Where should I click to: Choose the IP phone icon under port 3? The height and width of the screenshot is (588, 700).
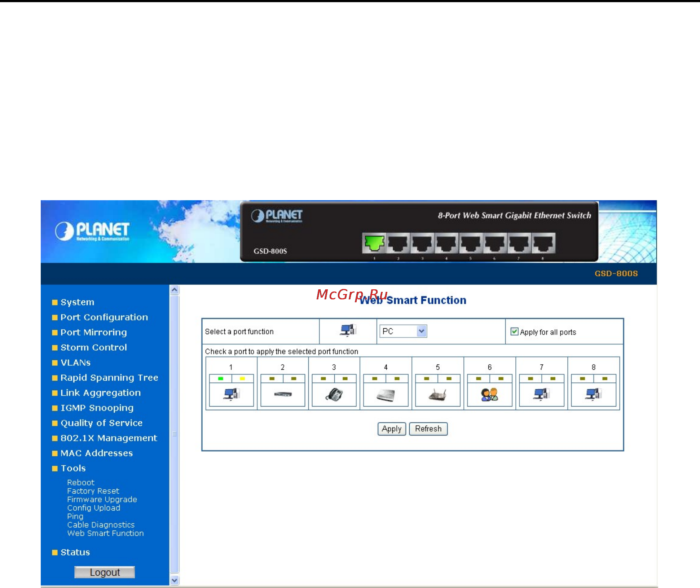[334, 394]
